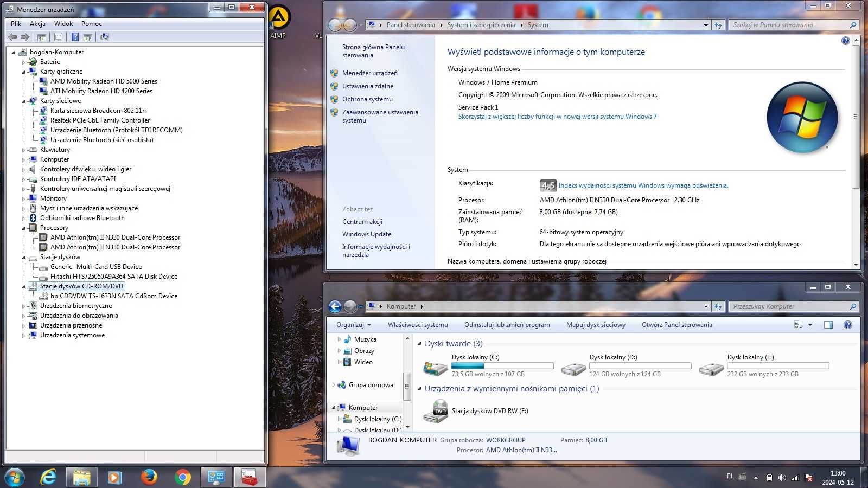868x488 pixels.
Task: Open change view dropdown in Komputer window
Action: pos(810,325)
